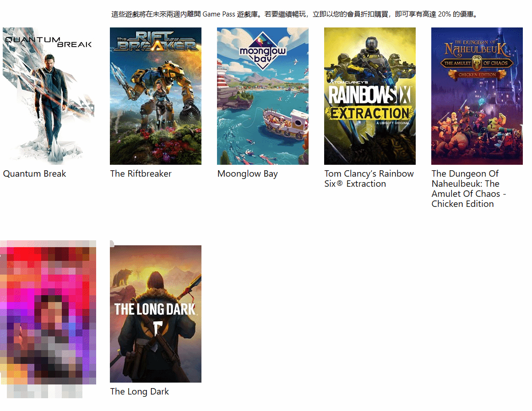Open The Long Dark cover art
Image resolution: width=532 pixels, height=411 pixels.
[x=156, y=314]
